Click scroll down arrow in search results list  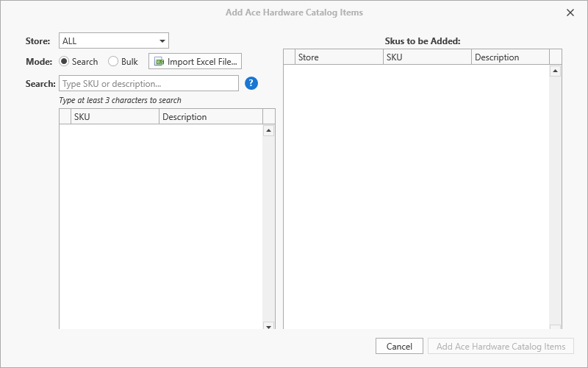tap(268, 326)
